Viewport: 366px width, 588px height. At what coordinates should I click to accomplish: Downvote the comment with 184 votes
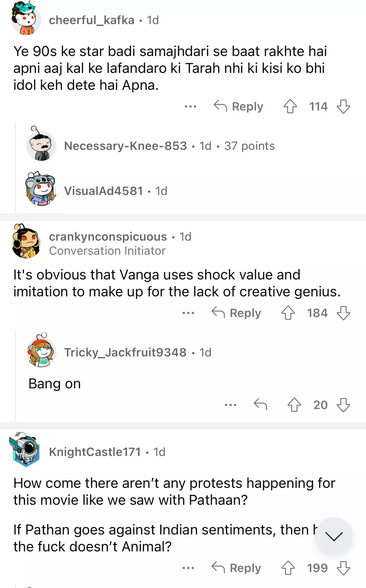(343, 313)
